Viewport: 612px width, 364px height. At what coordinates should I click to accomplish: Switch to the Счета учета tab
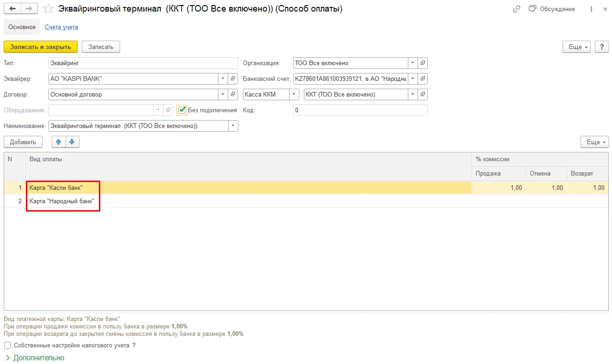click(61, 27)
